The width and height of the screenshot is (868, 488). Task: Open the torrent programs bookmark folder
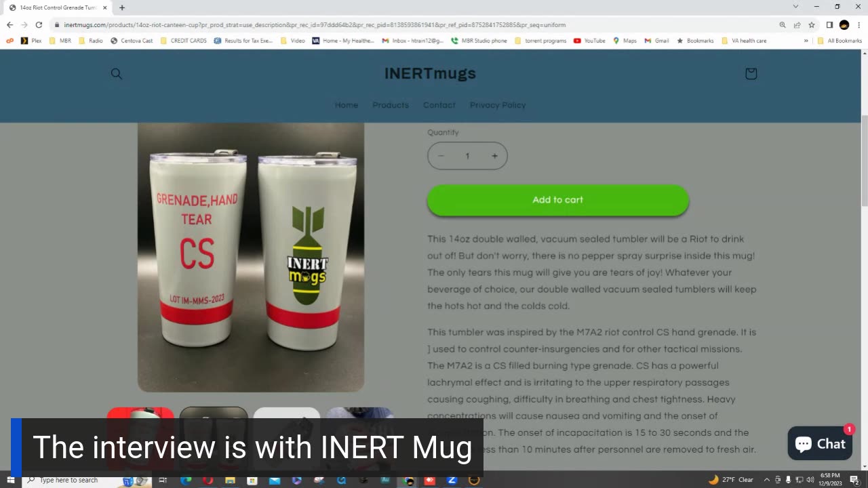coord(540,41)
